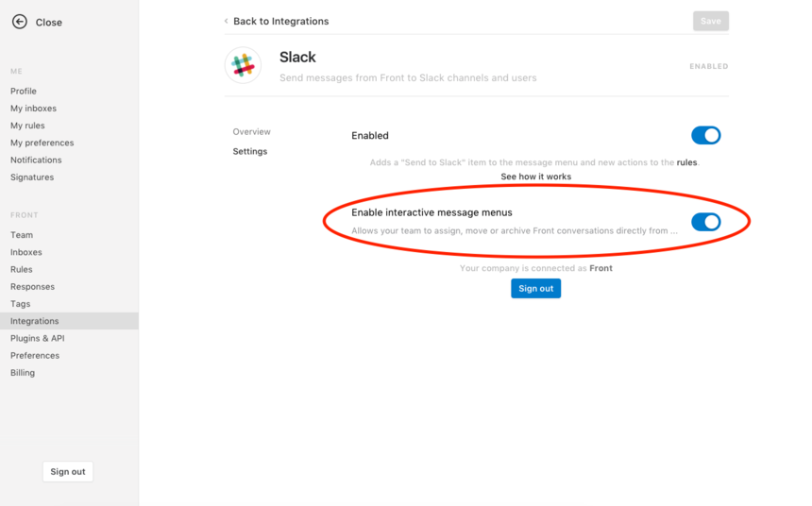Open Plugins & API
812x506 pixels.
coord(37,338)
